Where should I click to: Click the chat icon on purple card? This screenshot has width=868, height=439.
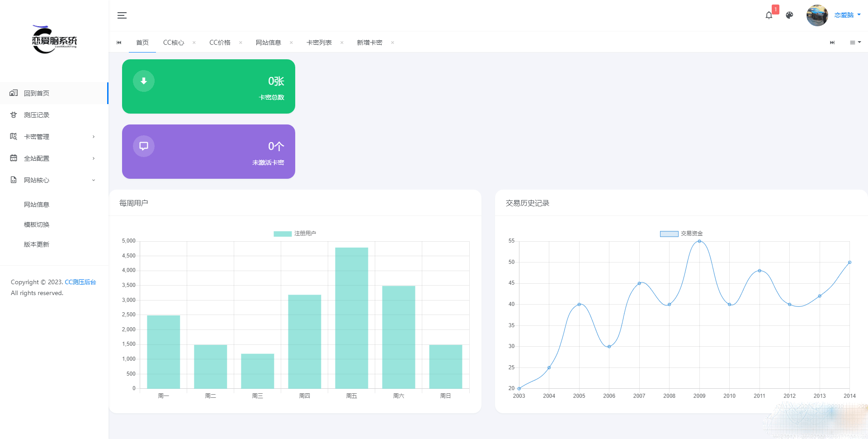[144, 146]
